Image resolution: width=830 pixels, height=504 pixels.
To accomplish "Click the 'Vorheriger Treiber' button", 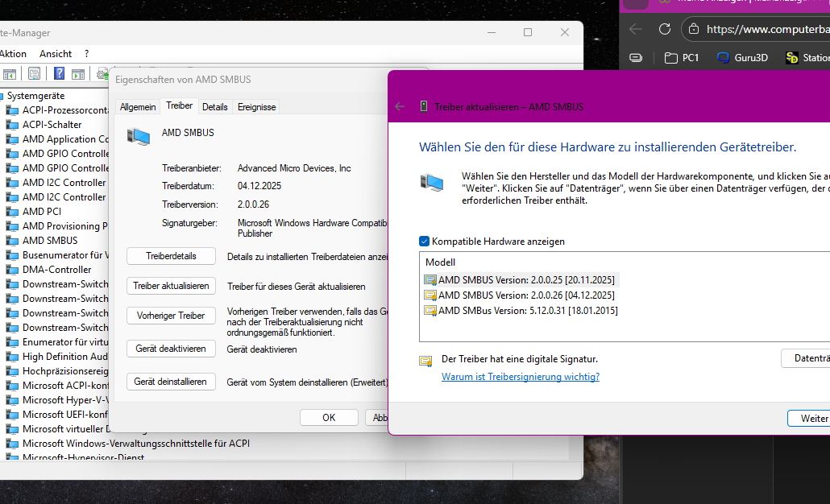I will pyautogui.click(x=171, y=316).
